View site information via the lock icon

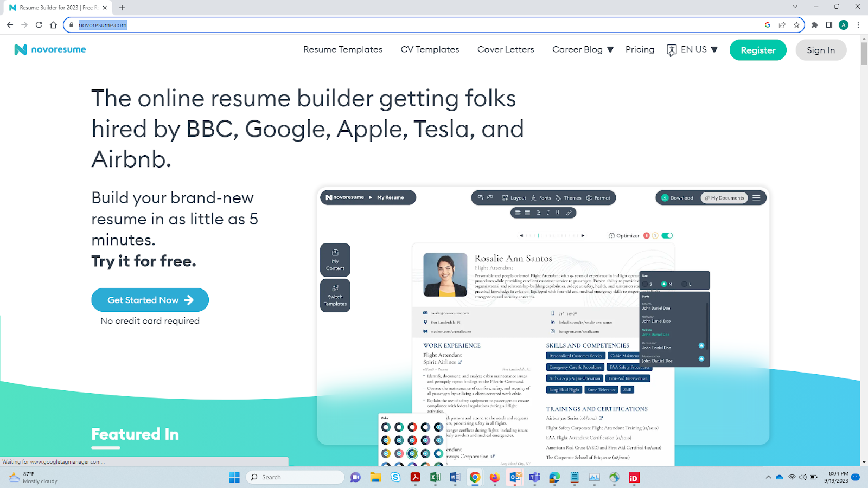click(71, 25)
